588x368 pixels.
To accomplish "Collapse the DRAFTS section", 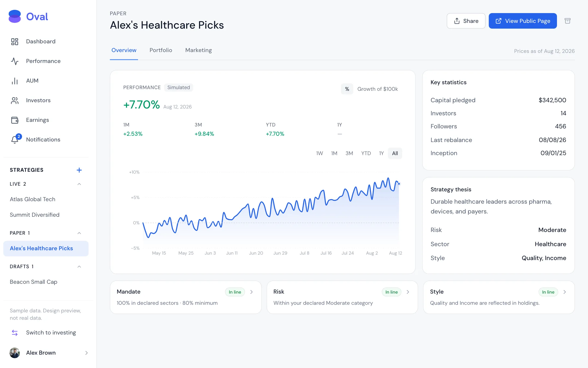I will pyautogui.click(x=79, y=267).
